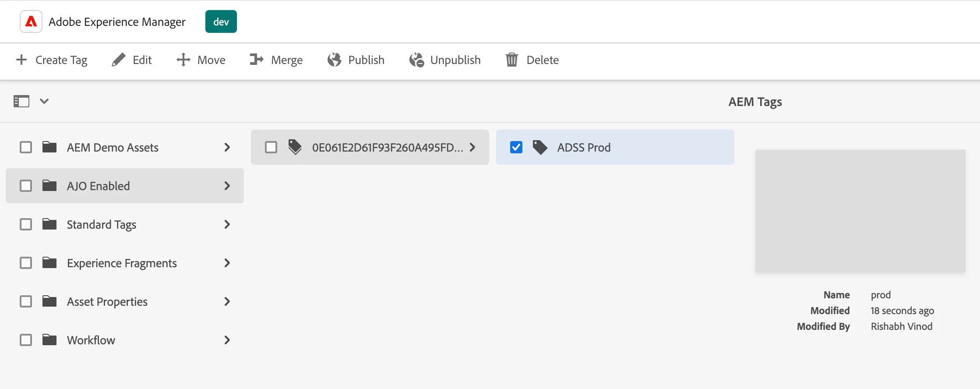Check the AJO Enabled checkbox
The height and width of the screenshot is (389, 980).
26,186
